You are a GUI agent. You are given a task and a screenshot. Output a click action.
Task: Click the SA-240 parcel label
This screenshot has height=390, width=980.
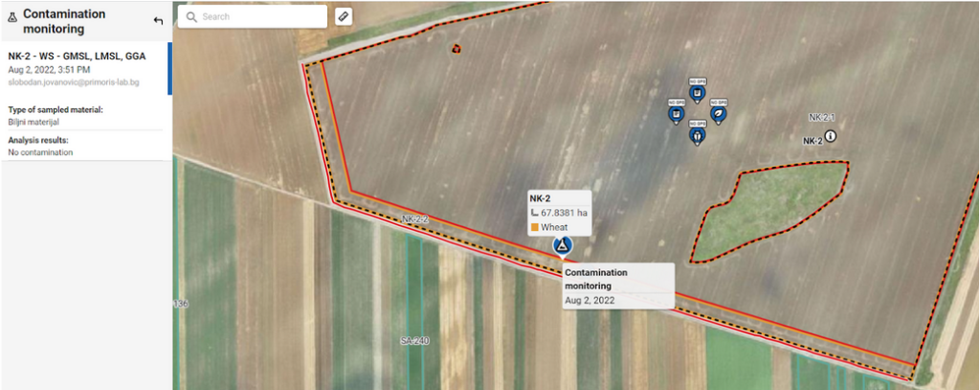coord(415,341)
